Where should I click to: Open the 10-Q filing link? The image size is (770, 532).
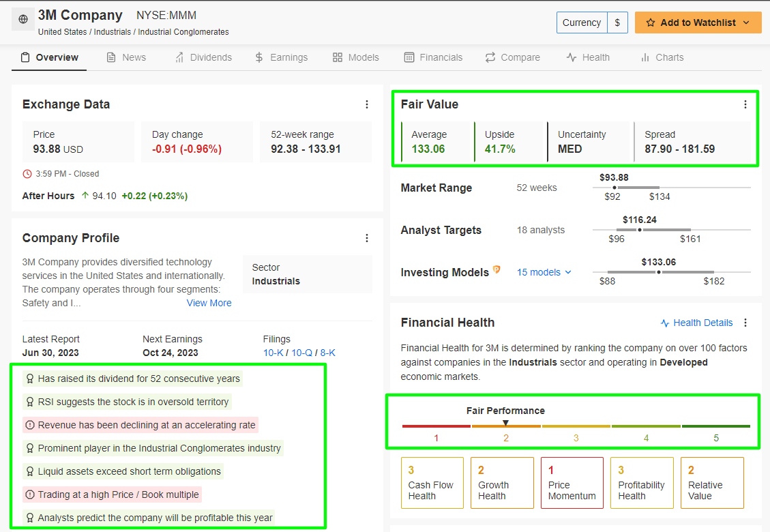tap(301, 353)
